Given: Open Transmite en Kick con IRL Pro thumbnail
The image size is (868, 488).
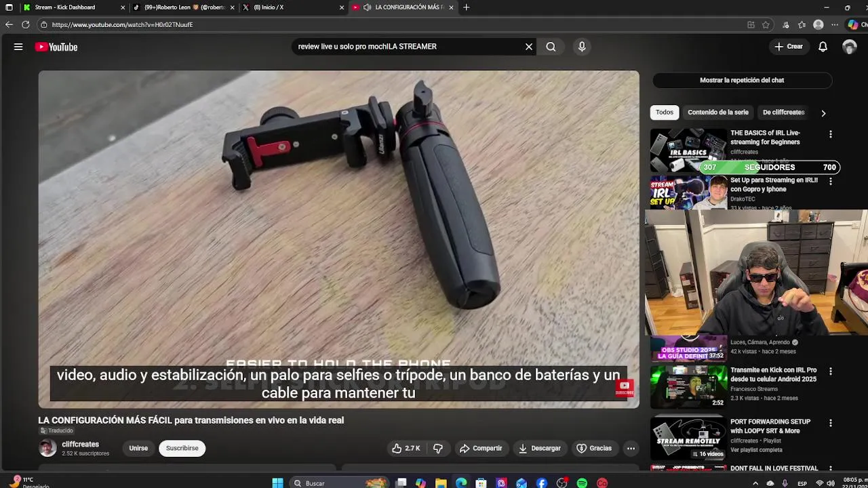Looking at the screenshot, I should coord(688,387).
